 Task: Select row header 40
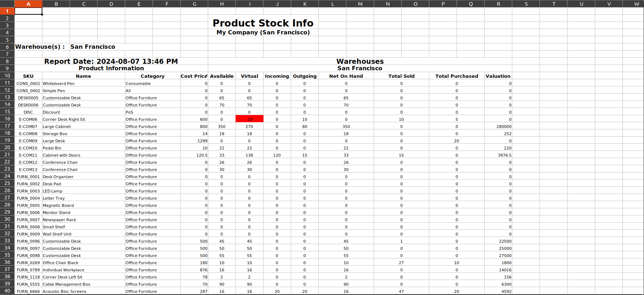(x=7, y=291)
